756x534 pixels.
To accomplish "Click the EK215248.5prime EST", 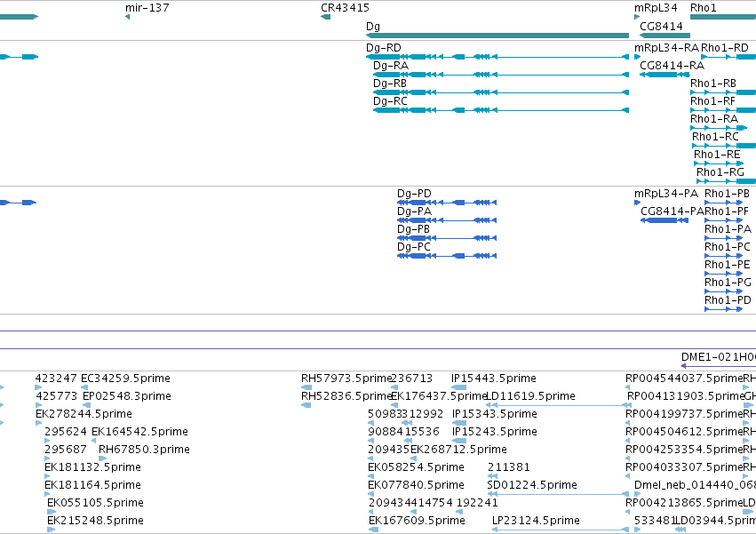I will point(51,530).
